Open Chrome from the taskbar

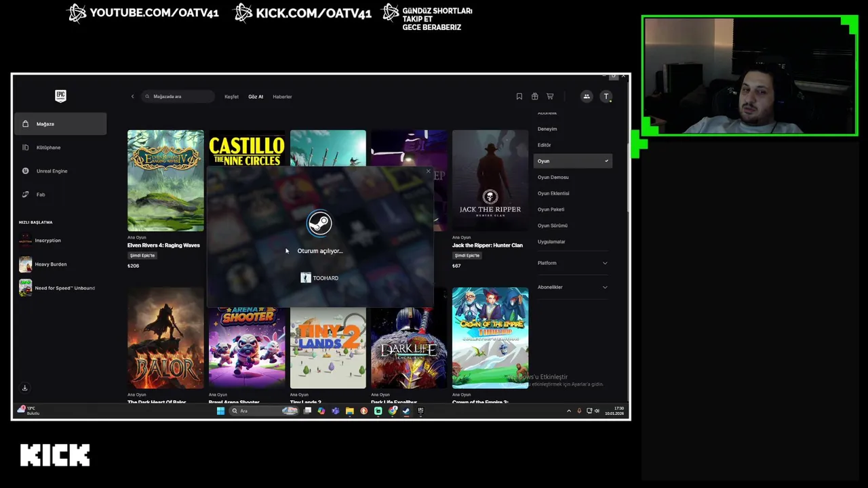pos(392,410)
